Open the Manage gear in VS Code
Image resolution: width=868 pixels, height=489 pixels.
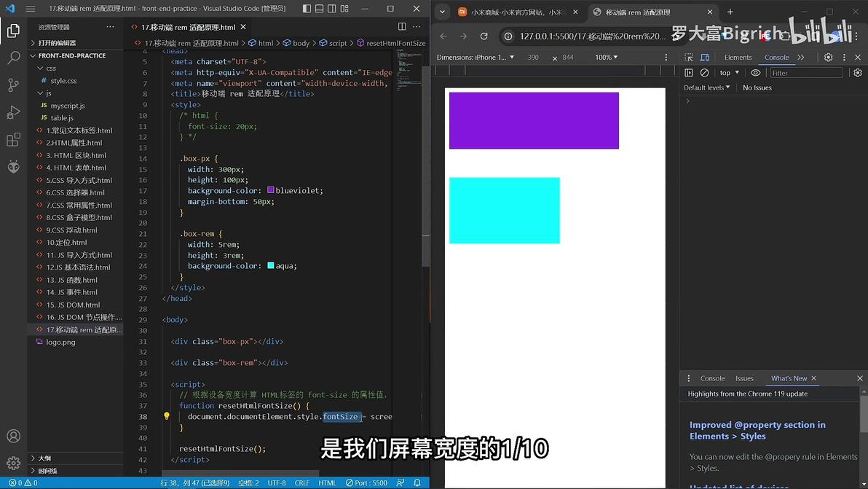(13, 463)
